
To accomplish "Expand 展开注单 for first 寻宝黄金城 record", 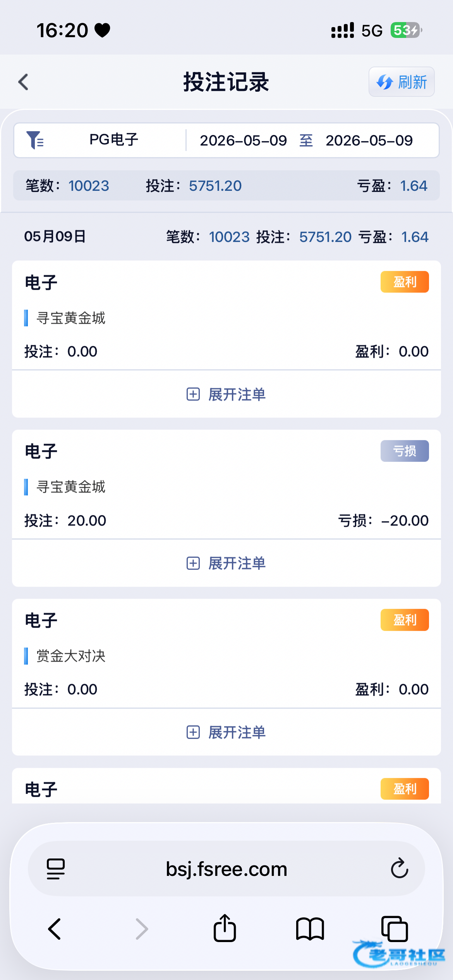I will [x=226, y=394].
